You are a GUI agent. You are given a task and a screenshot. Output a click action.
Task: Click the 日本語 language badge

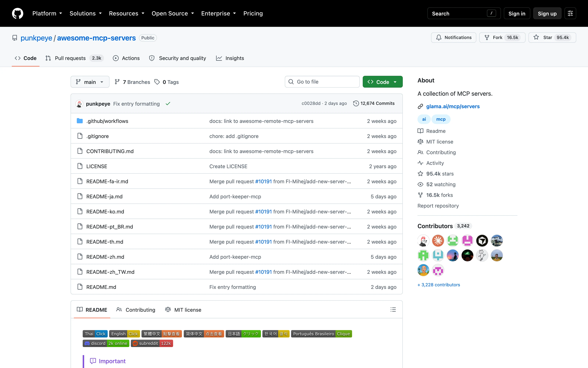click(x=243, y=334)
